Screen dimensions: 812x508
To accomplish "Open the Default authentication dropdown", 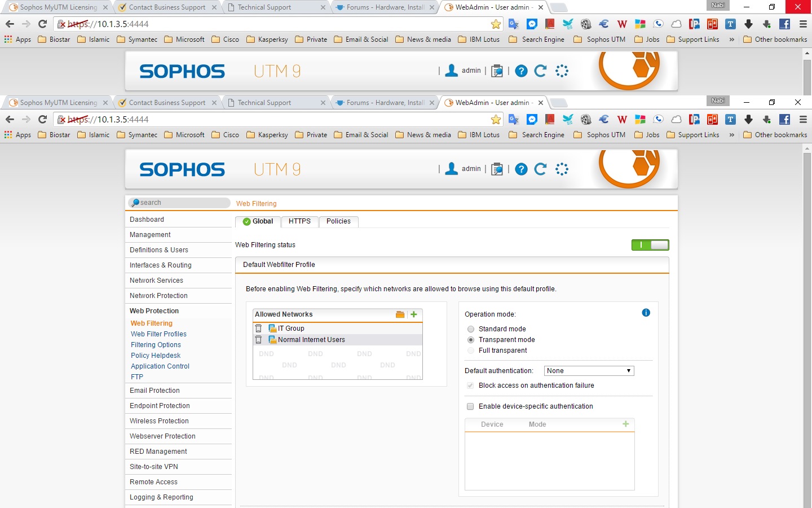I will (x=589, y=371).
